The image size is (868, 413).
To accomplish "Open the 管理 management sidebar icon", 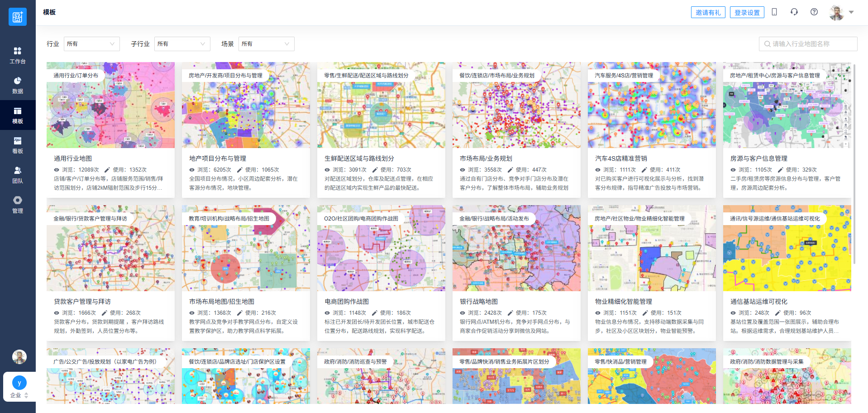I will click(18, 205).
